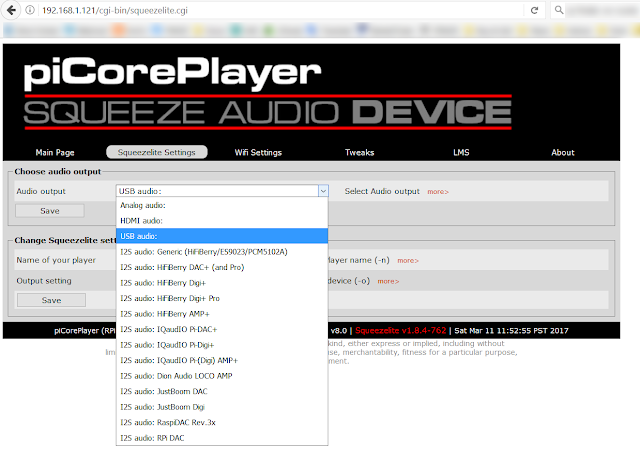
Task: Choose I2S audio IQaudIO Pi-DAC+
Action: pyautogui.click(x=222, y=329)
